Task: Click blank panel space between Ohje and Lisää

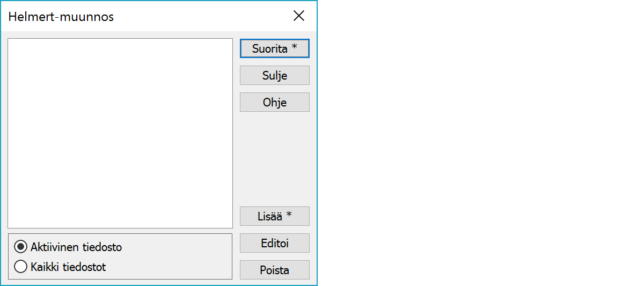Action: (x=274, y=159)
